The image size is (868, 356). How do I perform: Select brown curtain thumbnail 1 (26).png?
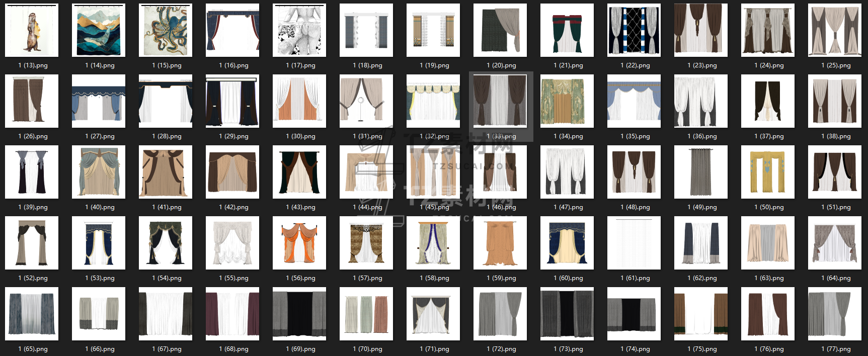pyautogui.click(x=32, y=101)
